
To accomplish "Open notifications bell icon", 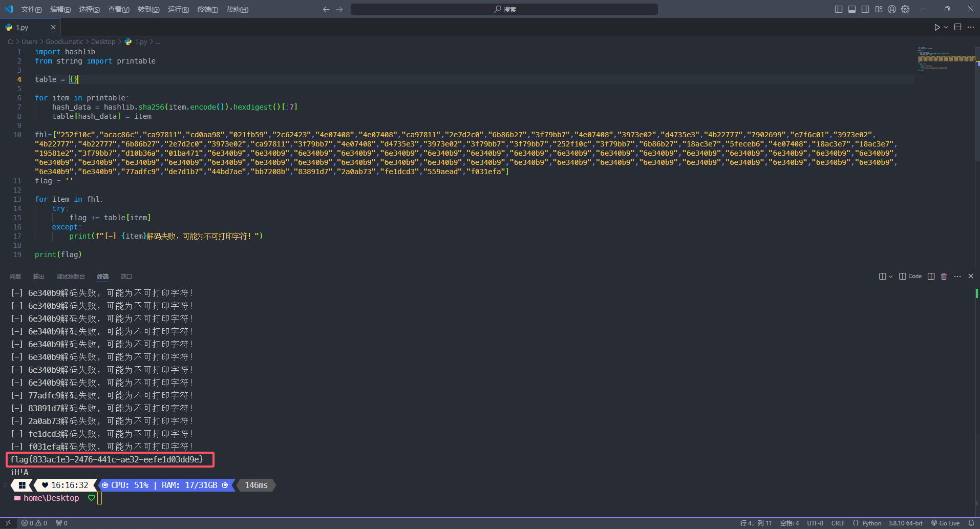I will (x=971, y=523).
